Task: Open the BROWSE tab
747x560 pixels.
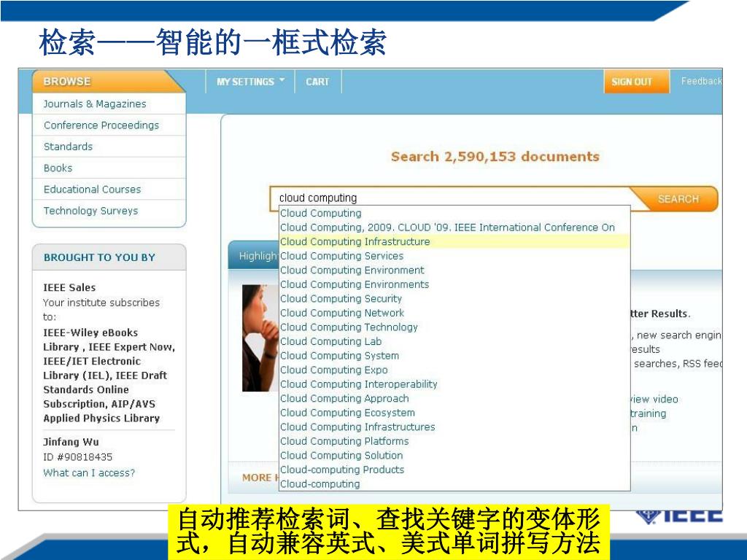Action: (108, 82)
